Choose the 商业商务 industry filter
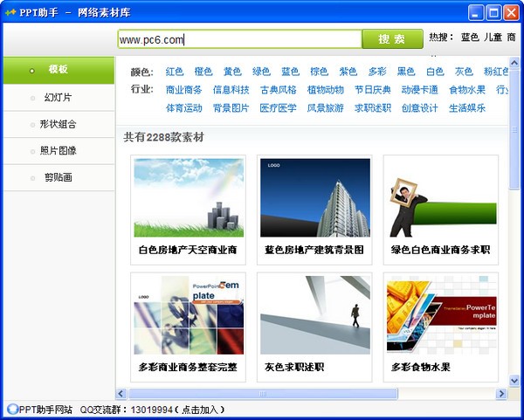 click(x=183, y=90)
